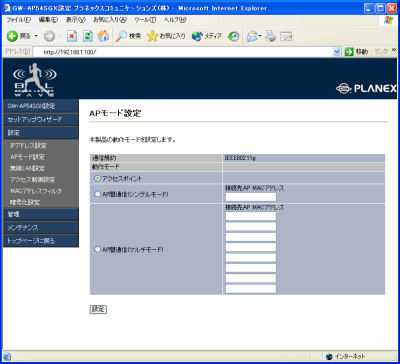This screenshot has width=400, height=364.
Task: Click the Windows flag logo in menu bar
Action: pos(388,20)
